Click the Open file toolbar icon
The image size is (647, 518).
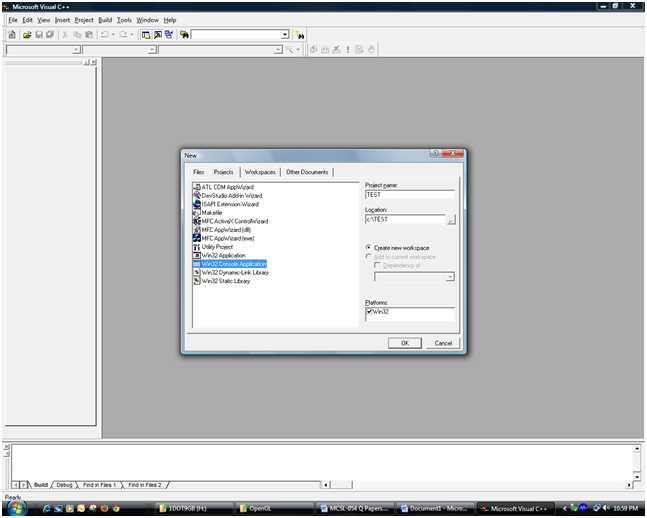[27, 35]
